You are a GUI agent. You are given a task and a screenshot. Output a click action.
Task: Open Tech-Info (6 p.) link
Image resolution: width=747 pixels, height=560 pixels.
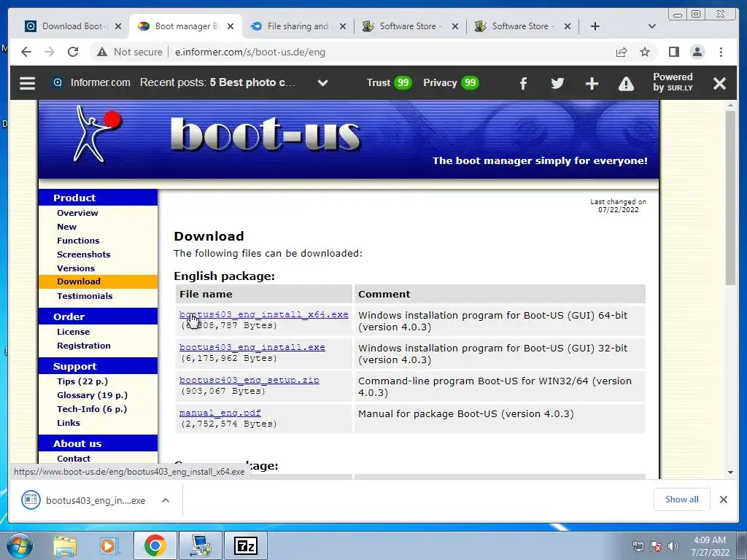coord(92,408)
